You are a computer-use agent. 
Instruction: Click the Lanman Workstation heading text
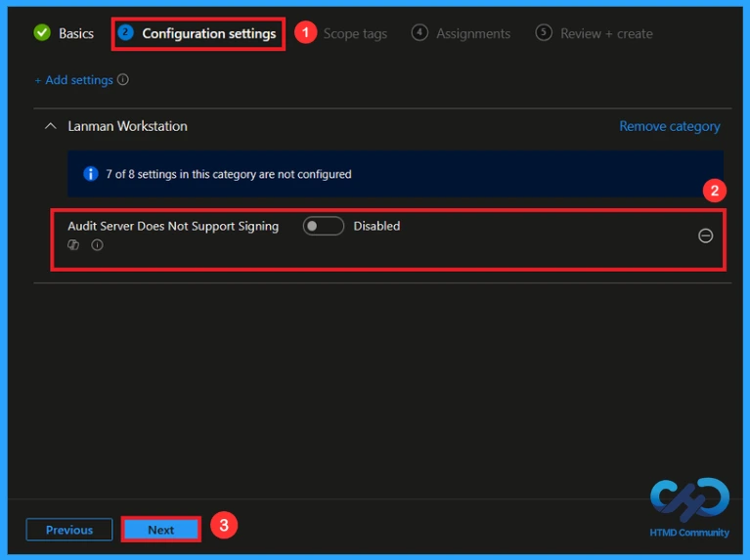127,126
